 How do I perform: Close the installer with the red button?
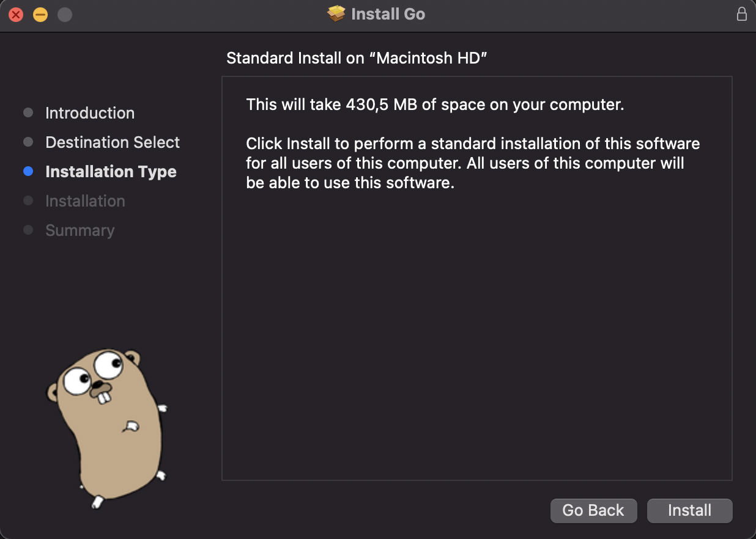coord(16,15)
